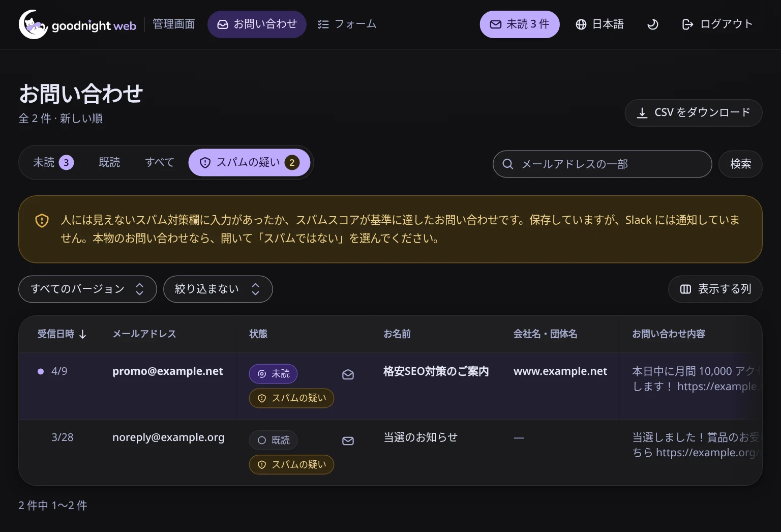Mark promo@example.net row as read icon

pyautogui.click(x=348, y=375)
